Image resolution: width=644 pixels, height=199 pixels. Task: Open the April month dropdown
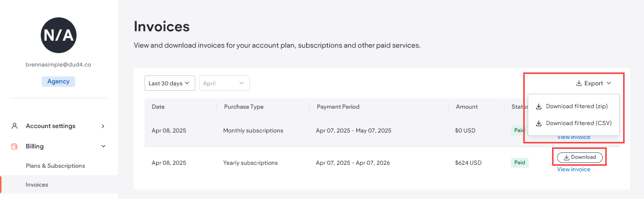224,83
